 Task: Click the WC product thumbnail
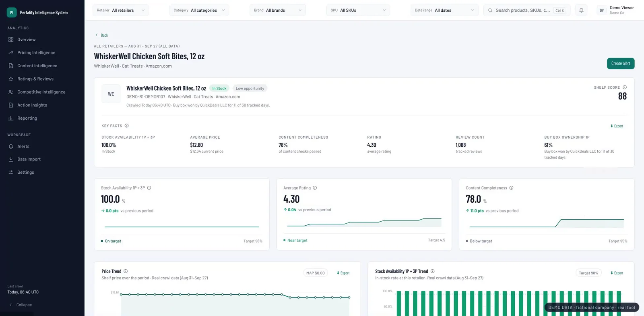pos(111,94)
